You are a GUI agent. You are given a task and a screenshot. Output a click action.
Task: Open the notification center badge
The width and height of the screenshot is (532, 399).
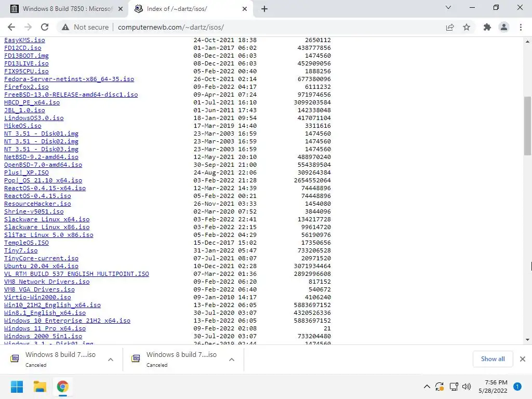coord(517,387)
